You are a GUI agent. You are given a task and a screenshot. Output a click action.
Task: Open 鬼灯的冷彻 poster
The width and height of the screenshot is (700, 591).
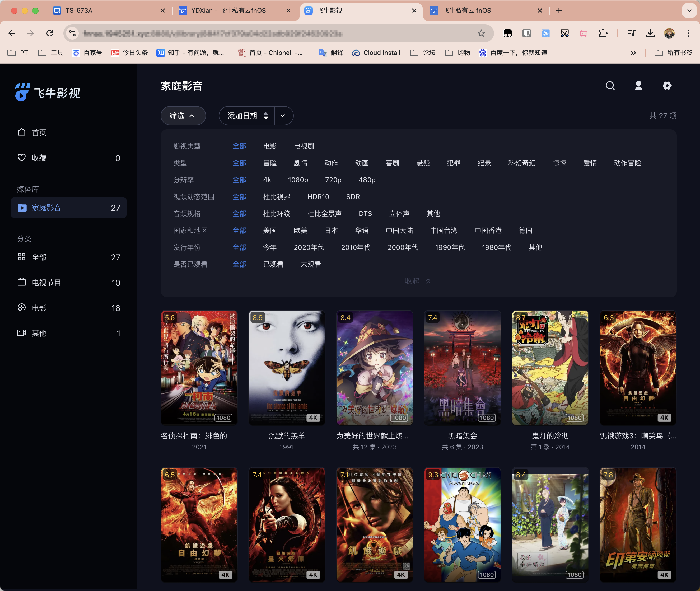[550, 368]
